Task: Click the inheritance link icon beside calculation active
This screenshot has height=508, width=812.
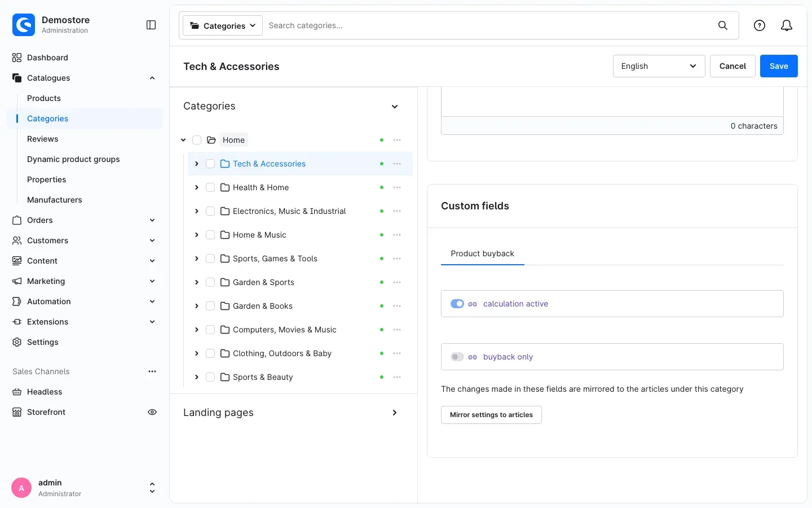Action: pyautogui.click(x=473, y=304)
